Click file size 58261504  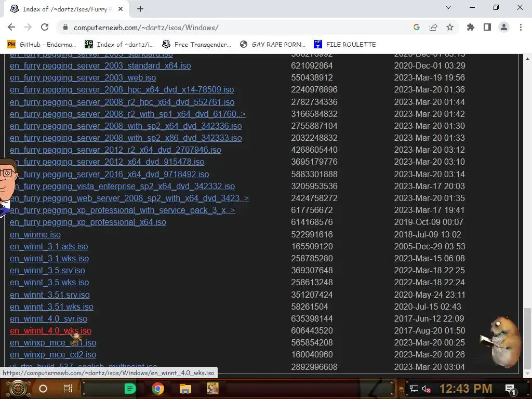310,307
